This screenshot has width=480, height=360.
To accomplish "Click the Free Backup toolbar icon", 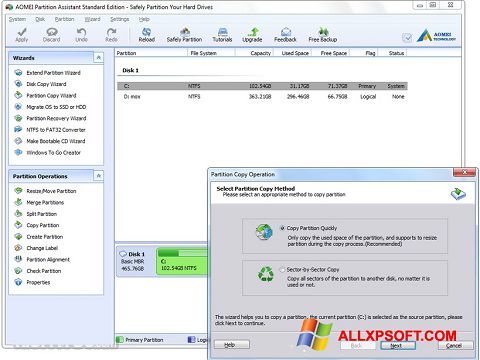I will (323, 35).
